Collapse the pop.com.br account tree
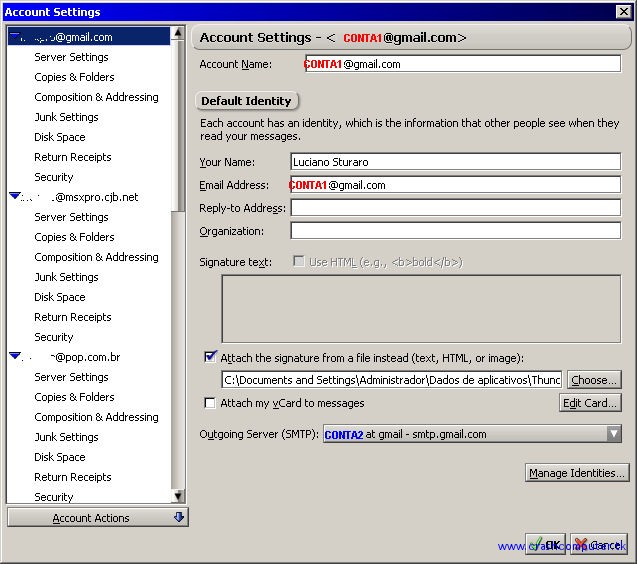Screen dimensions: 637x564 point(14,356)
